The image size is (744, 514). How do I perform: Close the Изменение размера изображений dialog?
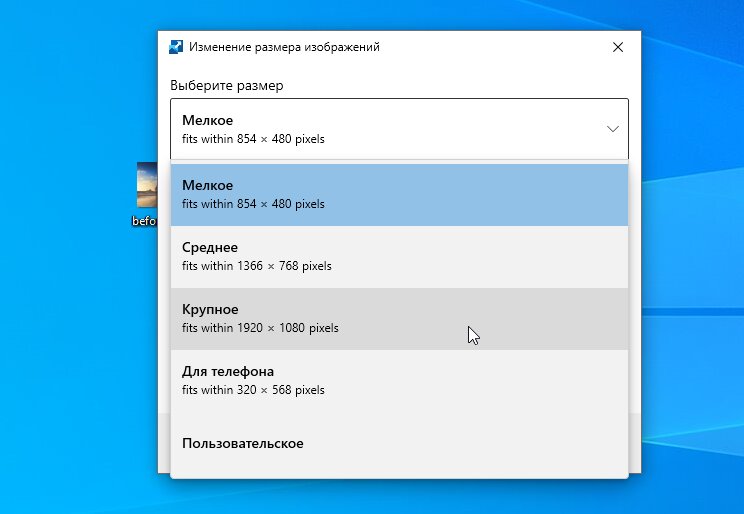(x=618, y=47)
